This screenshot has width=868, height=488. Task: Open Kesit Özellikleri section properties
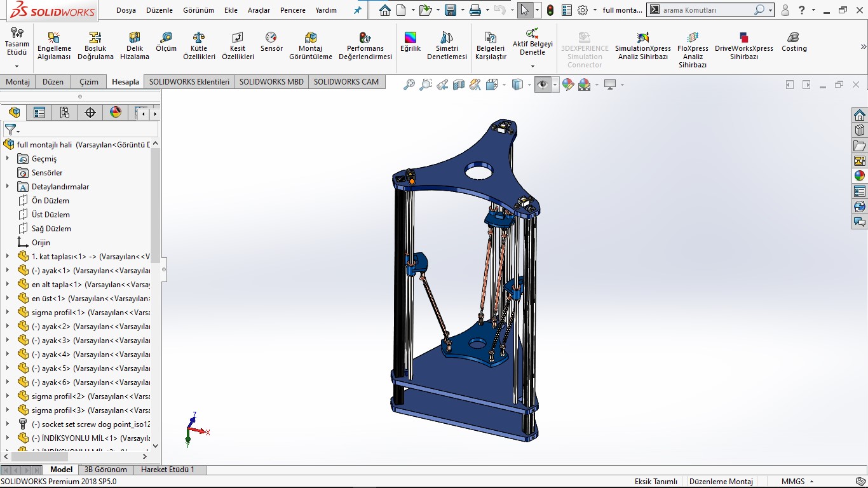[x=238, y=46]
